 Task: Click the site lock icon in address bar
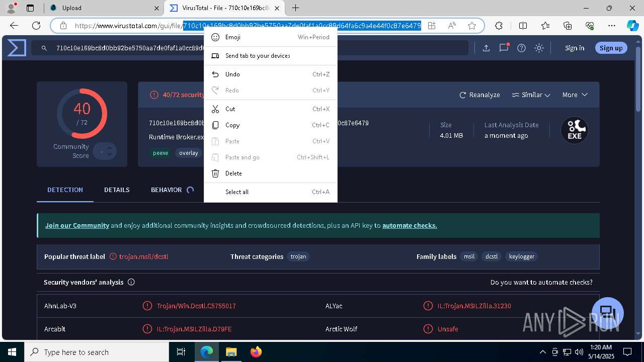point(63,26)
